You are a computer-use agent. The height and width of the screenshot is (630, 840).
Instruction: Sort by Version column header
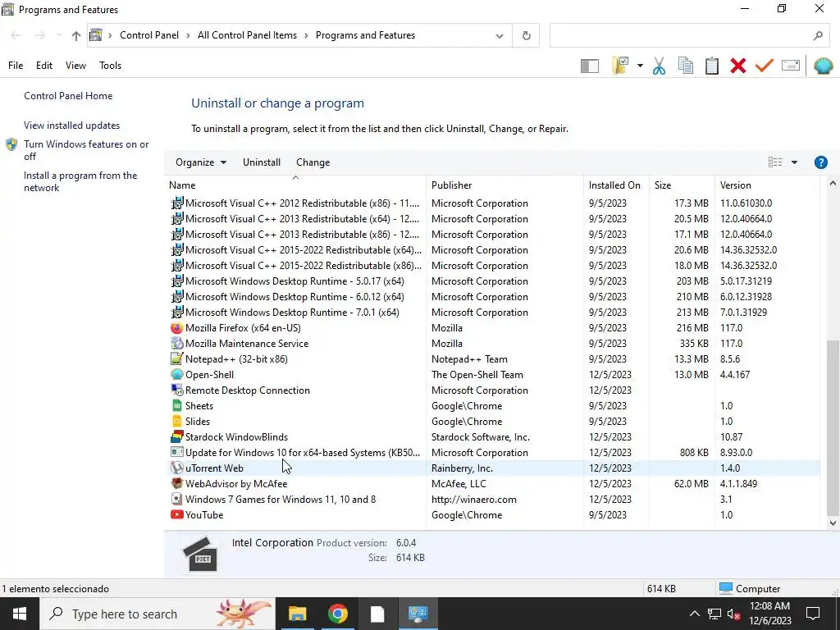pyautogui.click(x=767, y=185)
